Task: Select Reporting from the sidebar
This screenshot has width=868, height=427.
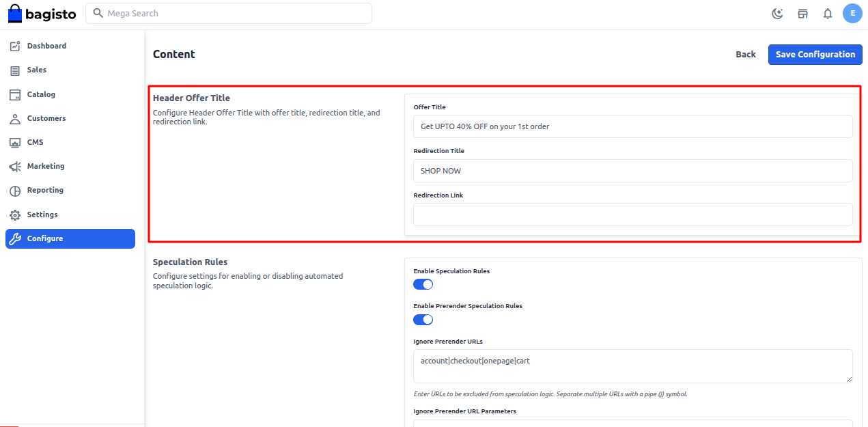Action: click(x=45, y=191)
